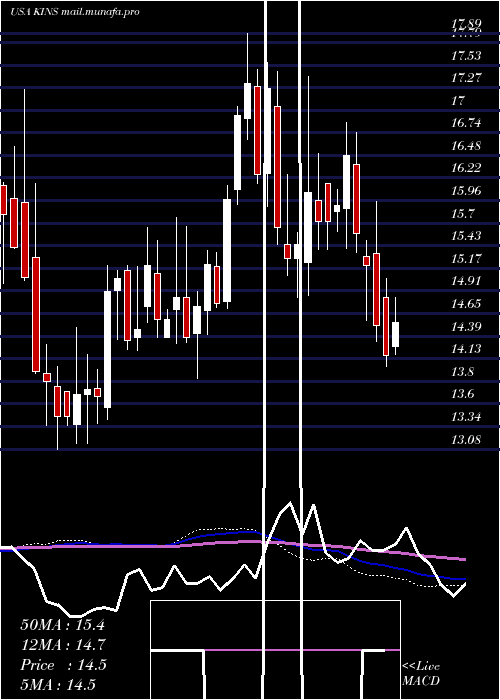Click the 15.7 price axis label
Image resolution: width=500 pixels, height=700 pixels.
[x=462, y=214]
